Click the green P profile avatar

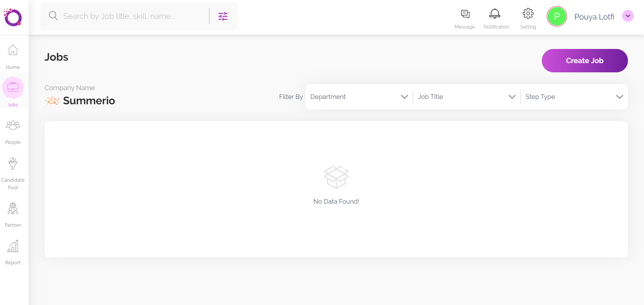pos(556,17)
